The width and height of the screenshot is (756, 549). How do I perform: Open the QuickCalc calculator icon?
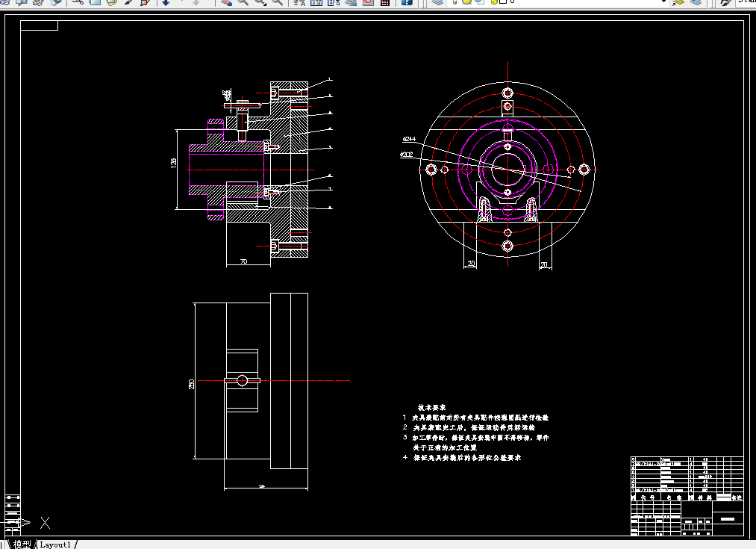click(385, 2)
